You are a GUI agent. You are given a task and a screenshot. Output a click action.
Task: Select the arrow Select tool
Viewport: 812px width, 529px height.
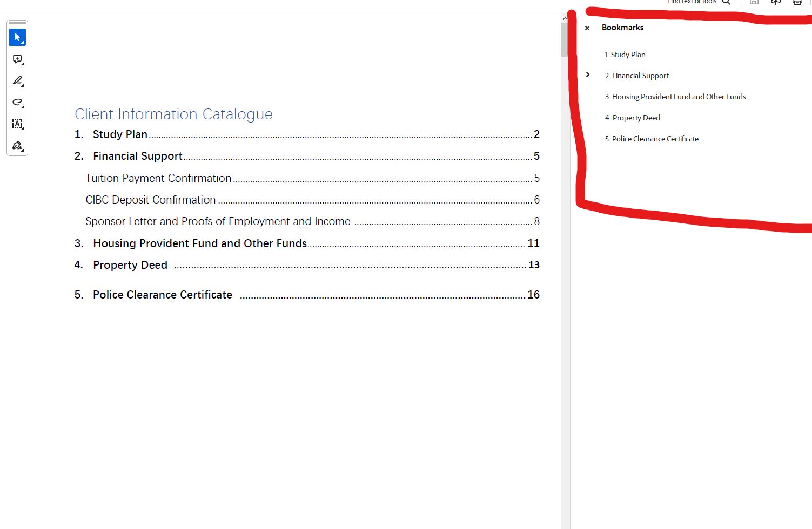pyautogui.click(x=17, y=37)
